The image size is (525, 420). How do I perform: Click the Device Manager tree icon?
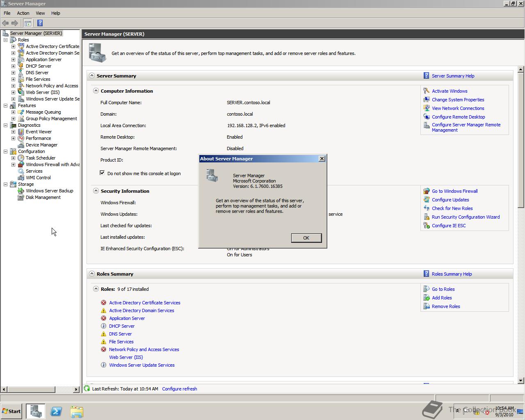(21, 145)
